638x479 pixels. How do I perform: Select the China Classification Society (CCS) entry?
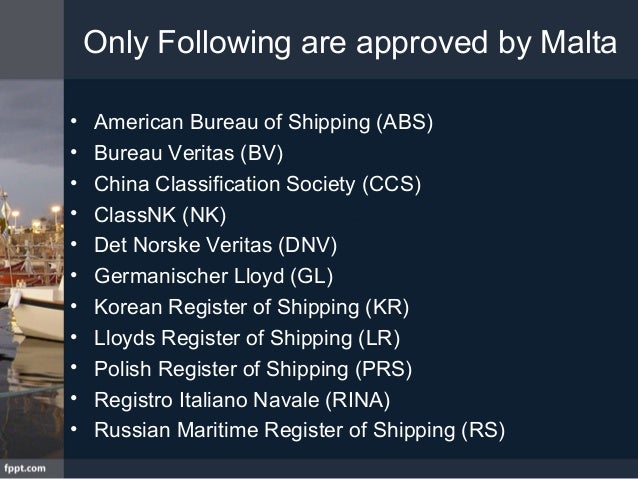(x=257, y=184)
